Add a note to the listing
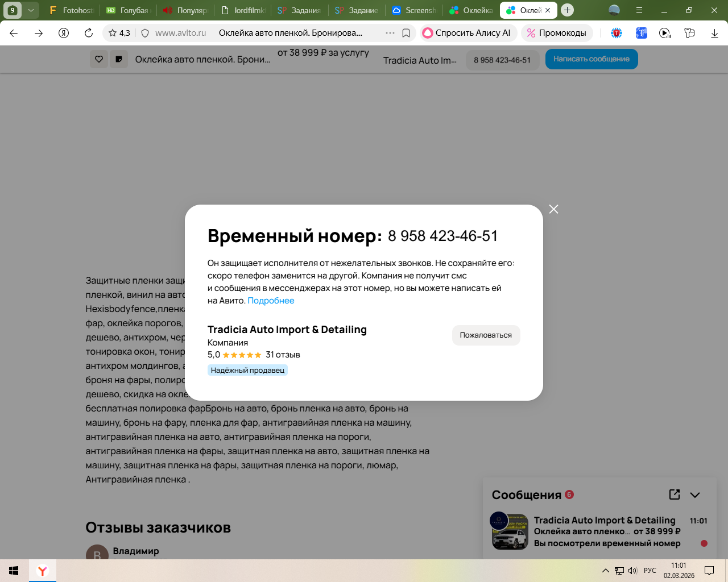This screenshot has width=728, height=582. click(119, 59)
